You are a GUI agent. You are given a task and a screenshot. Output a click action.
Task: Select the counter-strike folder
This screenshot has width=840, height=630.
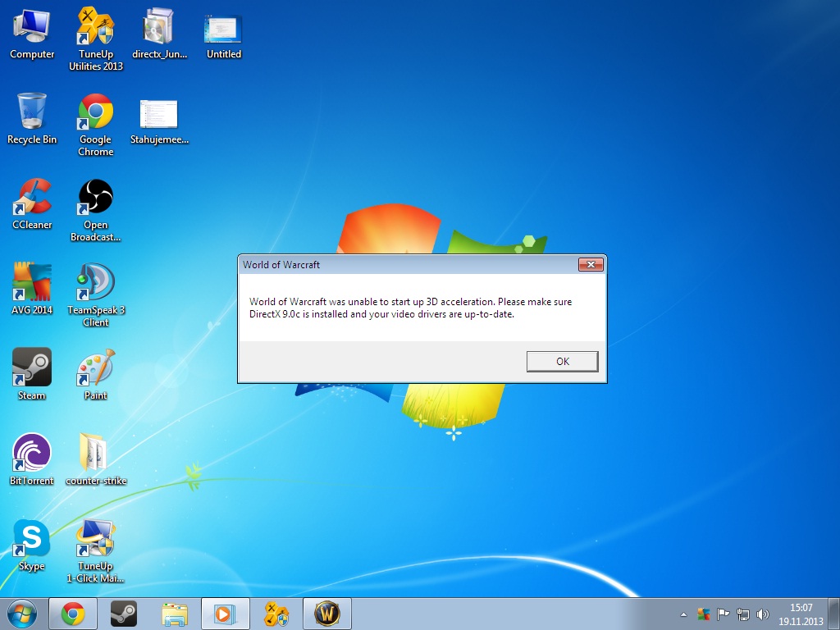pos(96,459)
